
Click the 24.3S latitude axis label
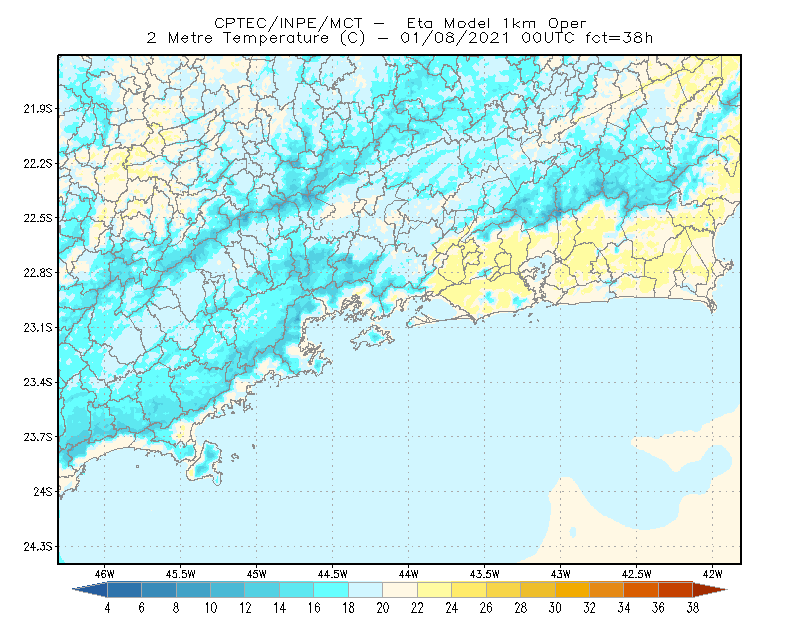point(37,547)
